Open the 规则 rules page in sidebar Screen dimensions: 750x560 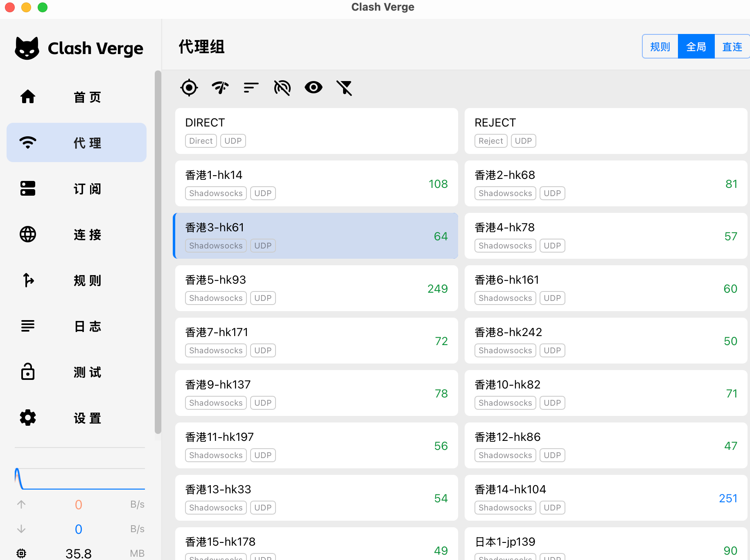click(77, 280)
